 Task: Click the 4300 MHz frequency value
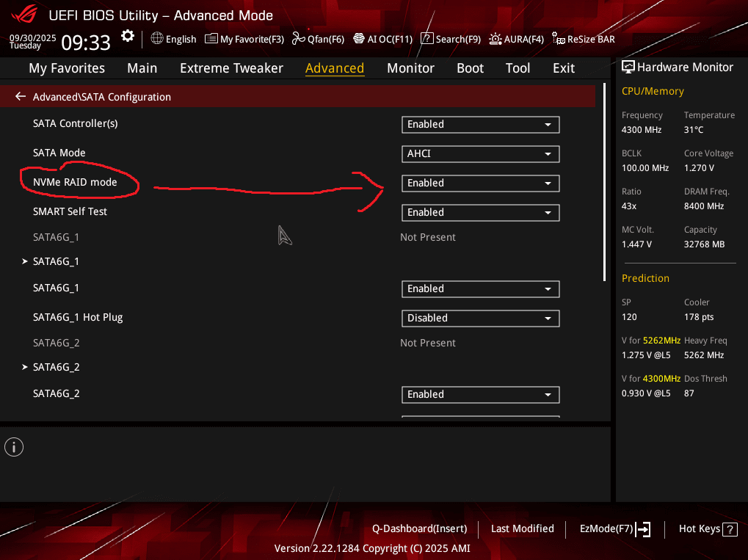tap(642, 130)
